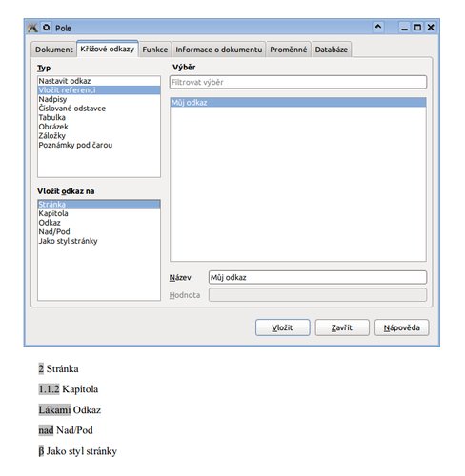Switch to the Dokument tab
465x476 pixels.
coord(54,50)
